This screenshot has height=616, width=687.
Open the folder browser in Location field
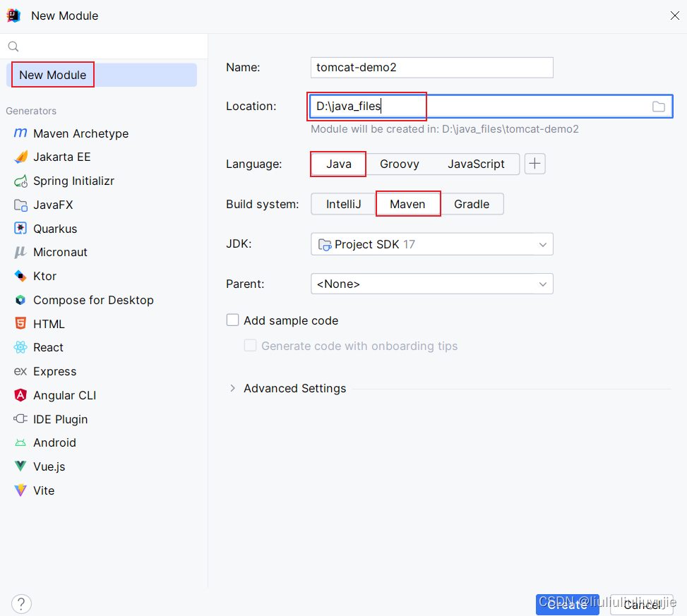[658, 107]
